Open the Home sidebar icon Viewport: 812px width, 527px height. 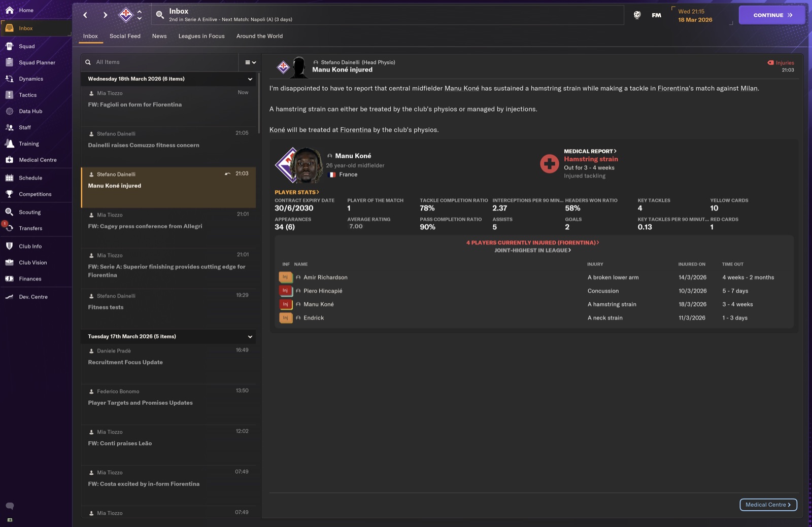[10, 10]
